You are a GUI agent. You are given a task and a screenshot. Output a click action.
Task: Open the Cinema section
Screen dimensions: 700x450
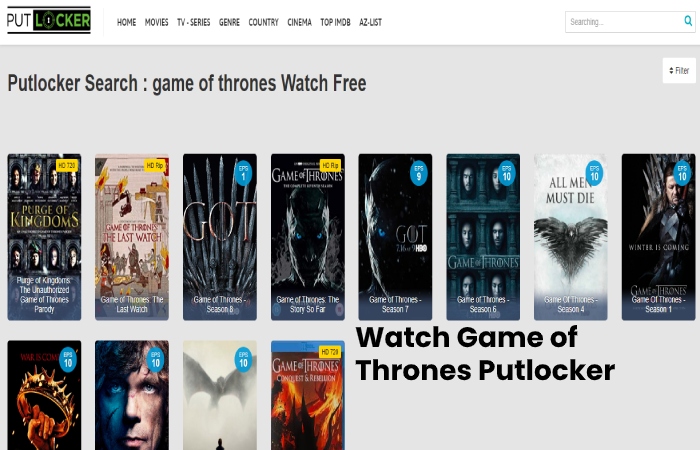point(299,22)
